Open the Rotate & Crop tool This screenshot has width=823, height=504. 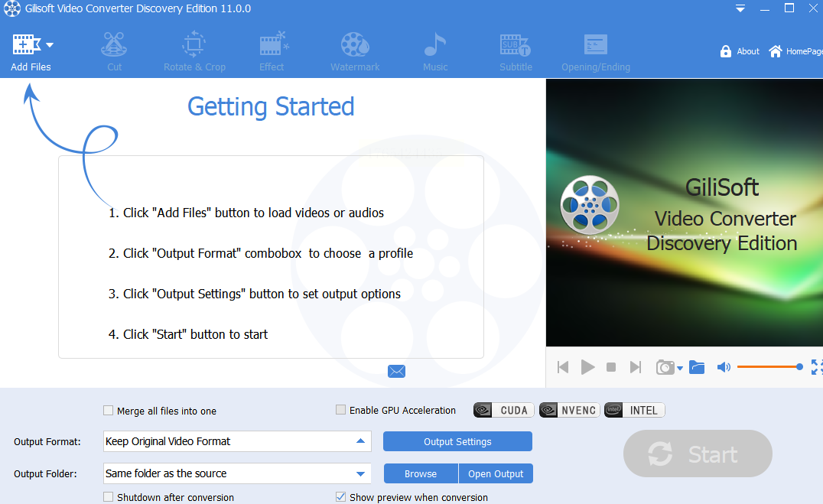pyautogui.click(x=194, y=51)
